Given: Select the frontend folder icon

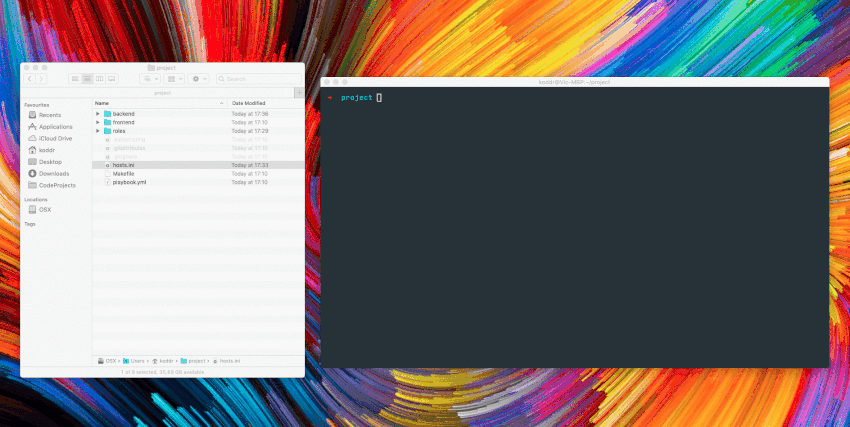Looking at the screenshot, I should point(107,122).
